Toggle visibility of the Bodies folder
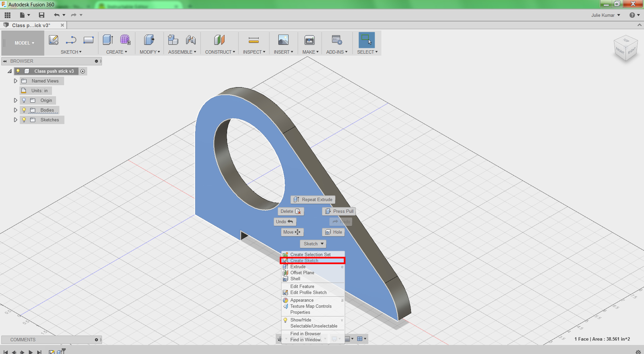The image size is (644, 354). pyautogui.click(x=24, y=110)
